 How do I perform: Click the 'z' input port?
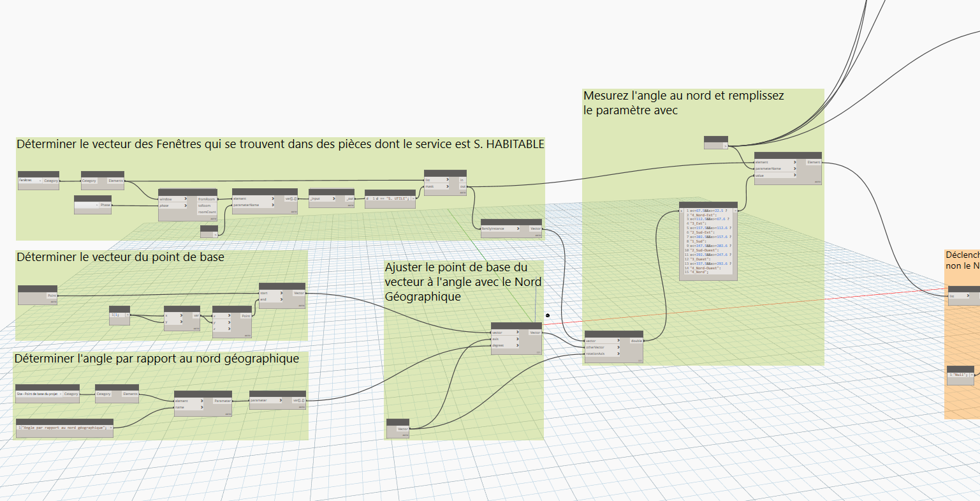(x=223, y=329)
